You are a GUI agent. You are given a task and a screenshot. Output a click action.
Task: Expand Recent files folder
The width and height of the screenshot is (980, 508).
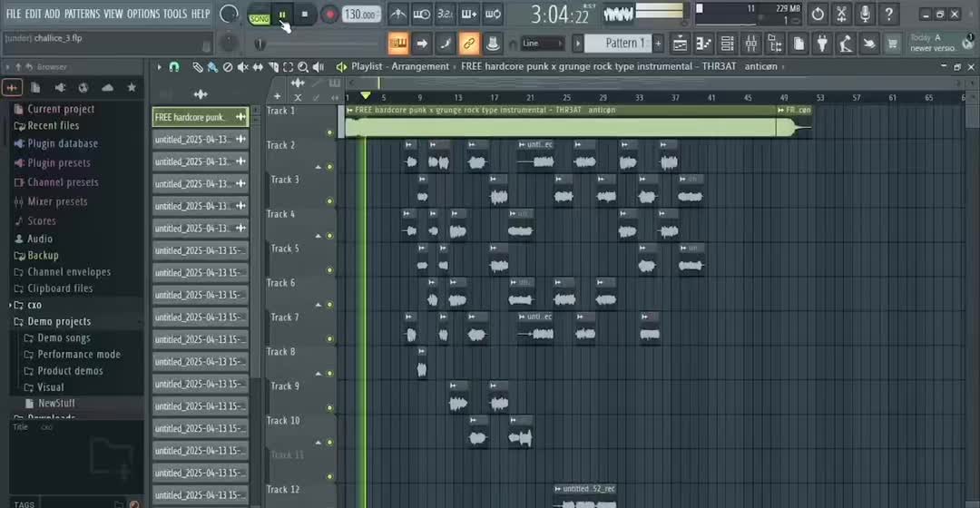click(54, 125)
